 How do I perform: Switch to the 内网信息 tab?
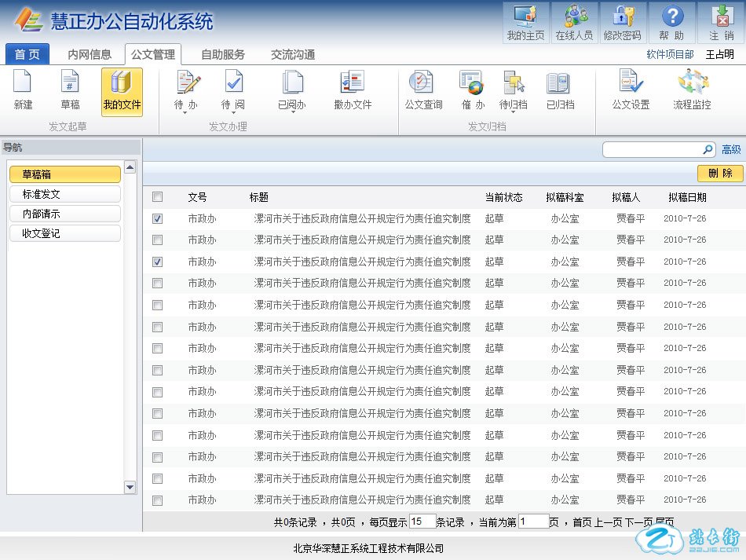90,54
